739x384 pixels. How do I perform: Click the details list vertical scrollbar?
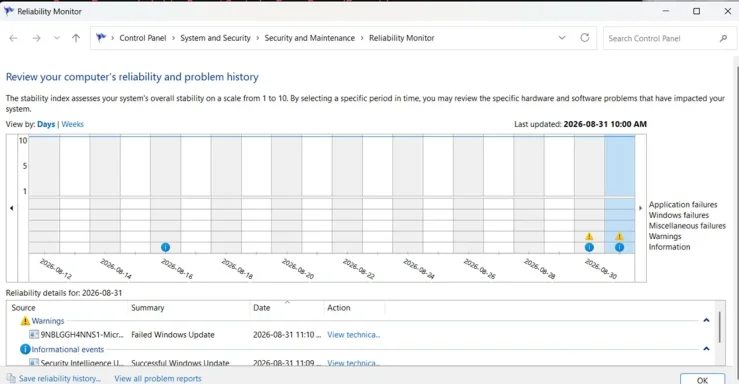pyautogui.click(x=720, y=327)
